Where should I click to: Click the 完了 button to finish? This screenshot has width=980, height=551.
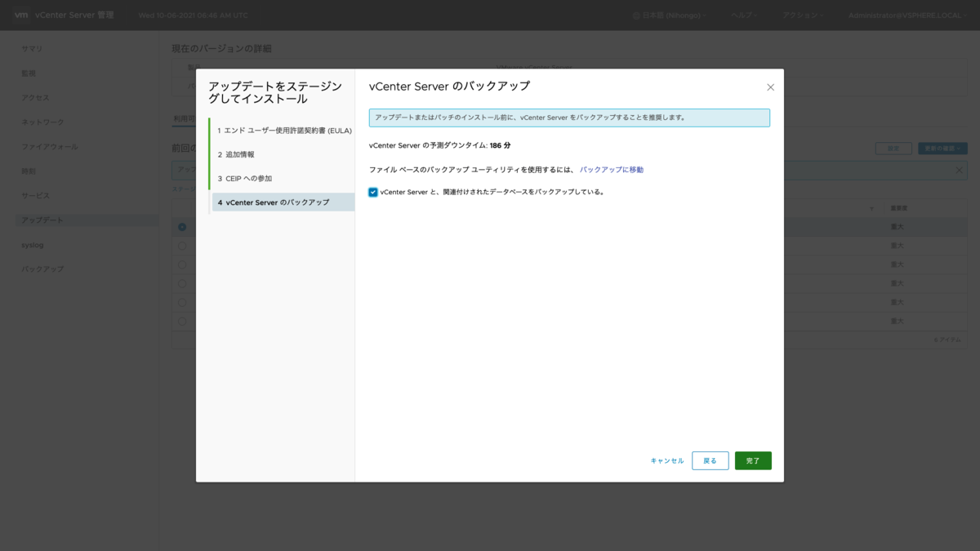753,461
